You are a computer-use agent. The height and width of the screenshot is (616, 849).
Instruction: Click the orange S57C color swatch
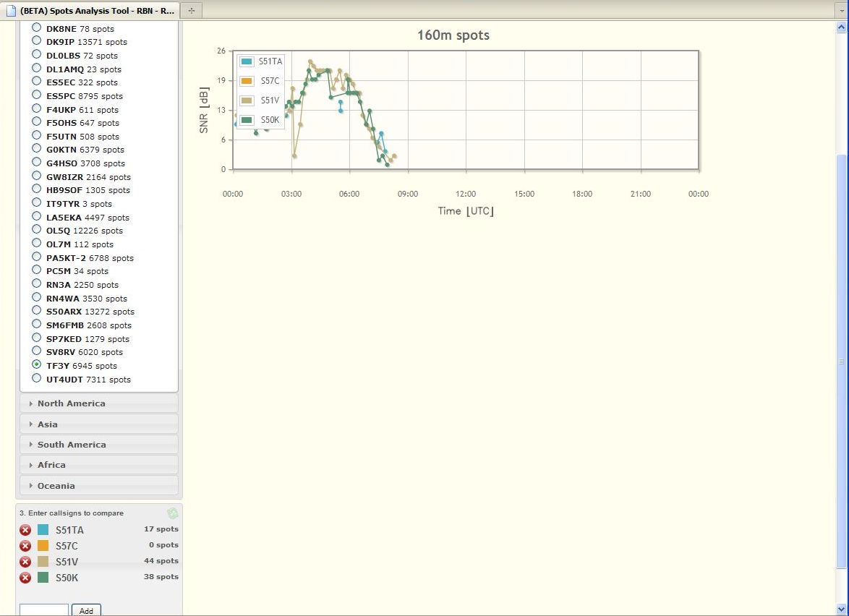[x=43, y=546]
